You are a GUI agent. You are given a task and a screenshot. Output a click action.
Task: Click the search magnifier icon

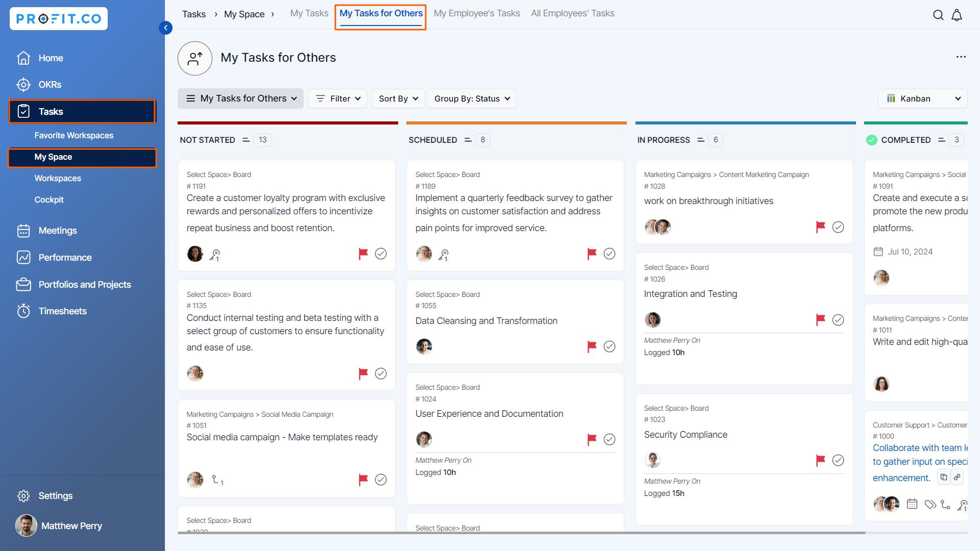coord(938,15)
